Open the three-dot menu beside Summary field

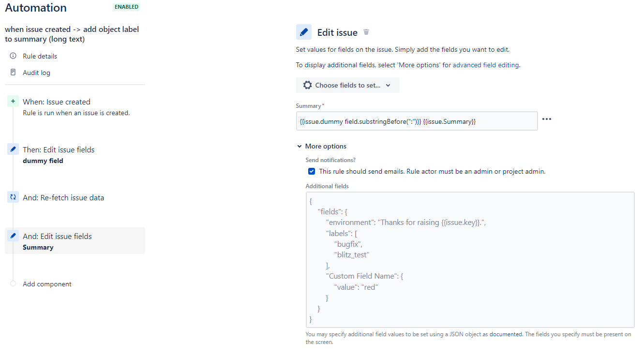pyautogui.click(x=547, y=119)
